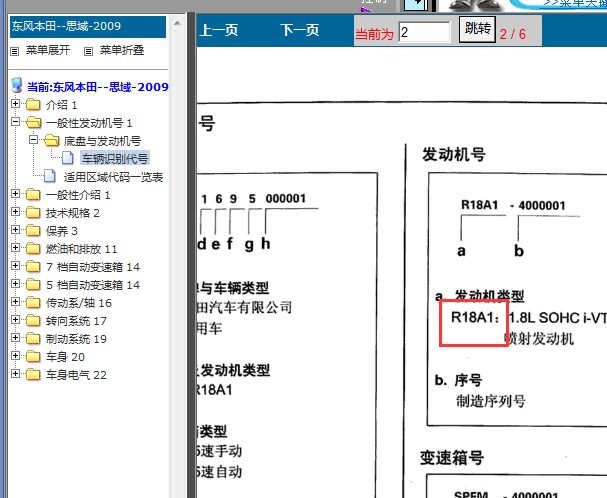This screenshot has height=498, width=607.
Task: Click the 车身电气 folder icon
Action: pyautogui.click(x=33, y=375)
